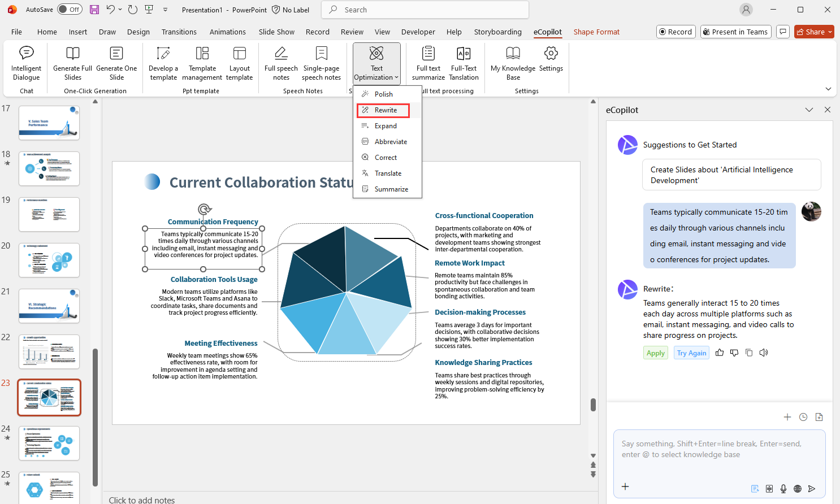Click Full-Text Translation icon
This screenshot has width=840, height=504.
click(464, 54)
